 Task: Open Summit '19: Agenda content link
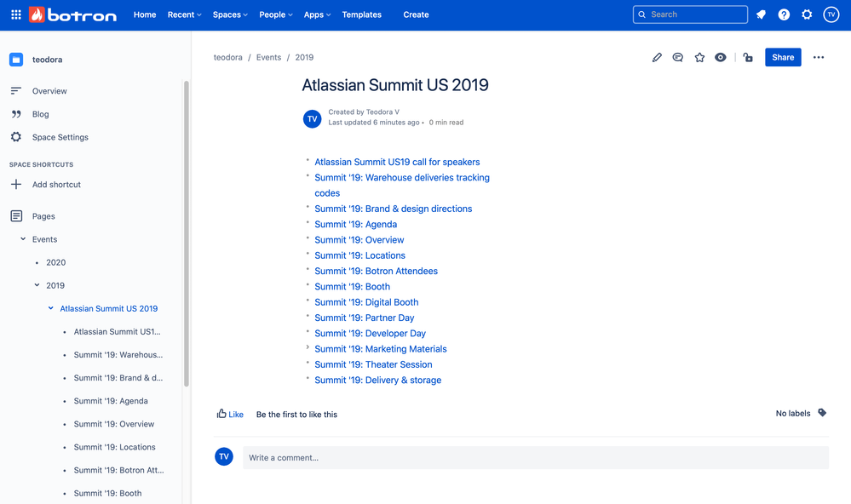pos(356,224)
